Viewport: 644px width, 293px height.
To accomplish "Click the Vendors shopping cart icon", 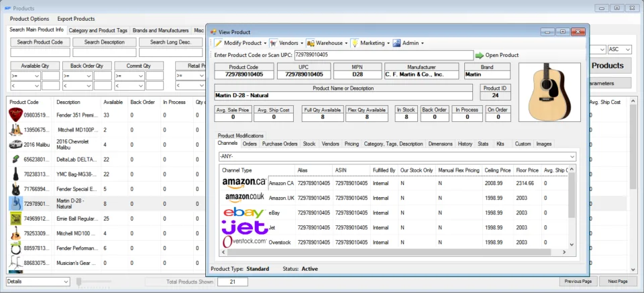I will [x=273, y=43].
